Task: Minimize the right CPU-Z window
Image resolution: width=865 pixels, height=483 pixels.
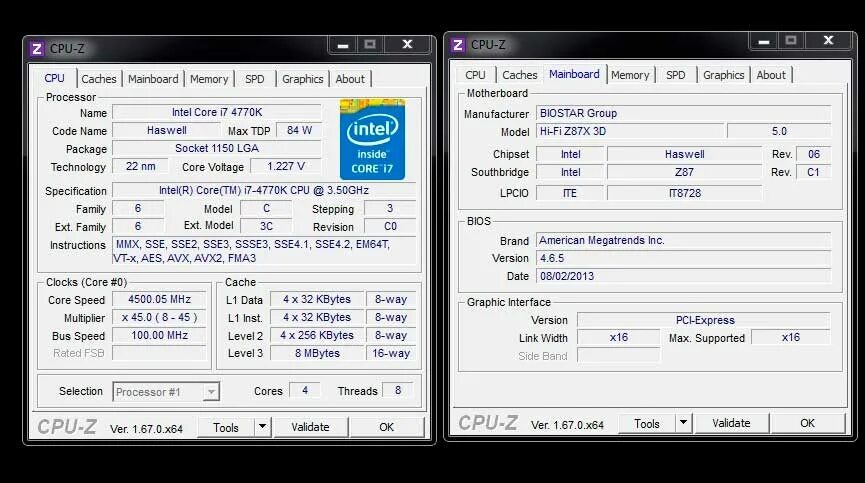Action: tap(764, 41)
